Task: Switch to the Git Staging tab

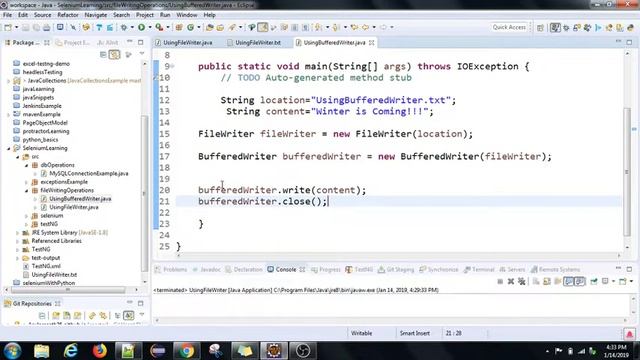Action: pos(396,269)
